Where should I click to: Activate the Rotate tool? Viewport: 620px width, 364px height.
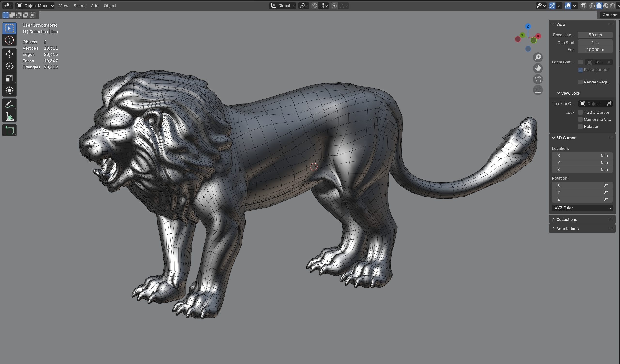click(x=9, y=66)
